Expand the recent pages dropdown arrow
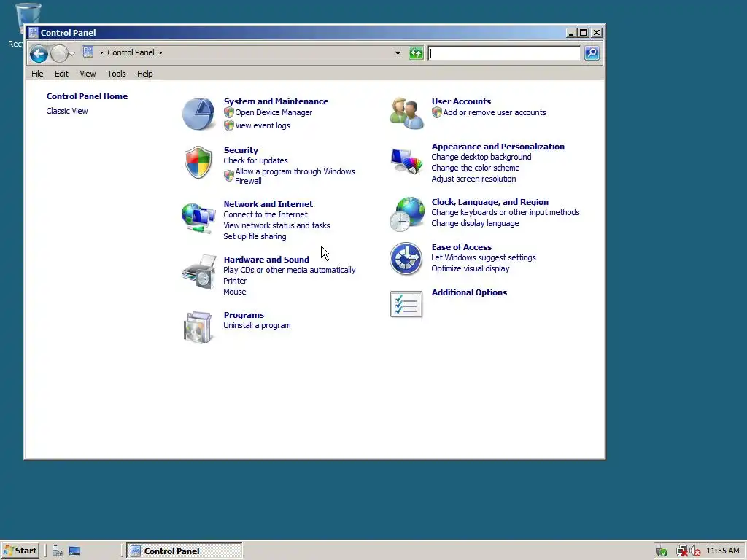This screenshot has height=560, width=747. (x=72, y=53)
